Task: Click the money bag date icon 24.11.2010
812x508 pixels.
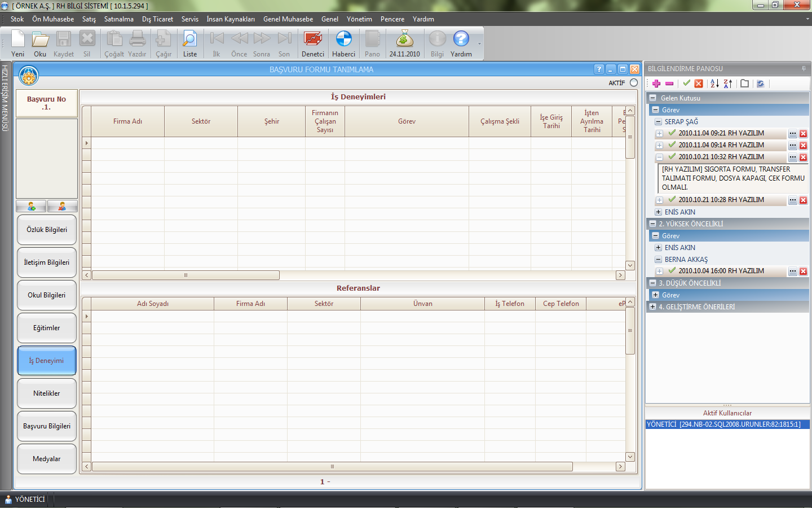Action: click(x=404, y=43)
